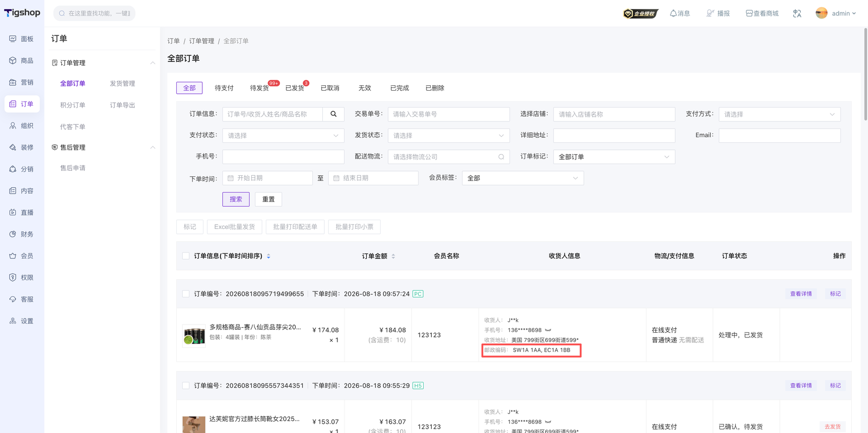Image resolution: width=868 pixels, height=433 pixels.
Task: Open the 权限 permissions sidebar item
Action: (x=22, y=278)
